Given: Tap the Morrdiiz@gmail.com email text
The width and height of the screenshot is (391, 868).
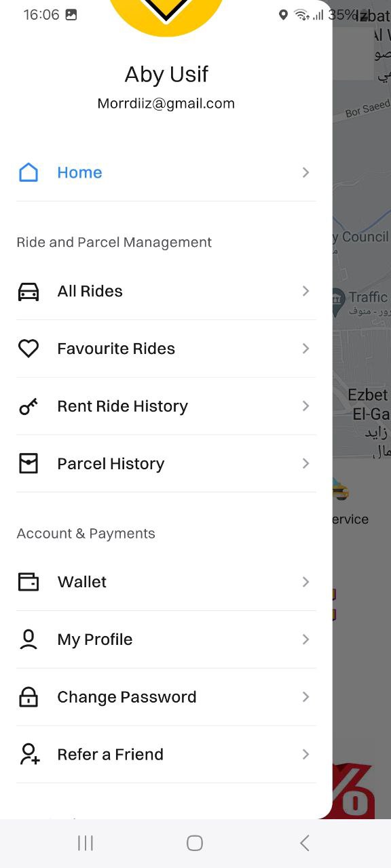Looking at the screenshot, I should point(166,104).
